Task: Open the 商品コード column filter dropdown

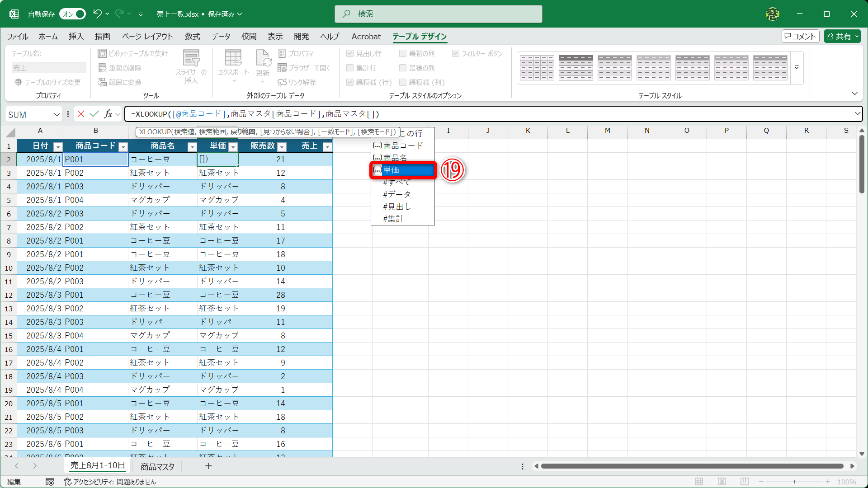Action: (x=123, y=146)
